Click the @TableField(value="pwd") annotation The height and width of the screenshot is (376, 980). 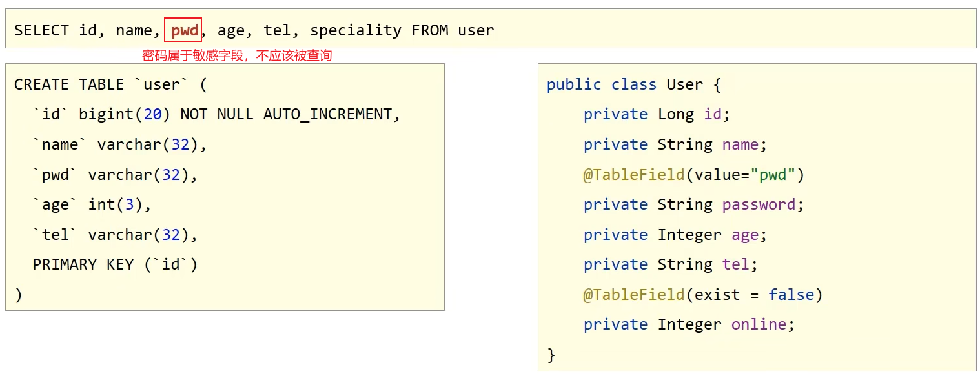694,175
